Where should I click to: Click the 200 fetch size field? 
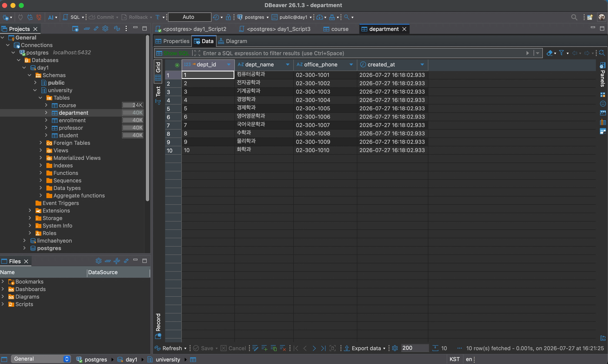415,348
